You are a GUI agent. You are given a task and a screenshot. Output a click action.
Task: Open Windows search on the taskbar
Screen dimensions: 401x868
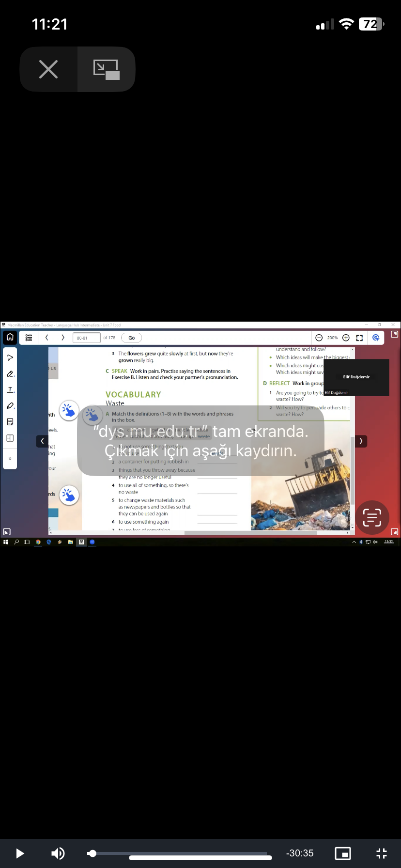pyautogui.click(x=16, y=542)
